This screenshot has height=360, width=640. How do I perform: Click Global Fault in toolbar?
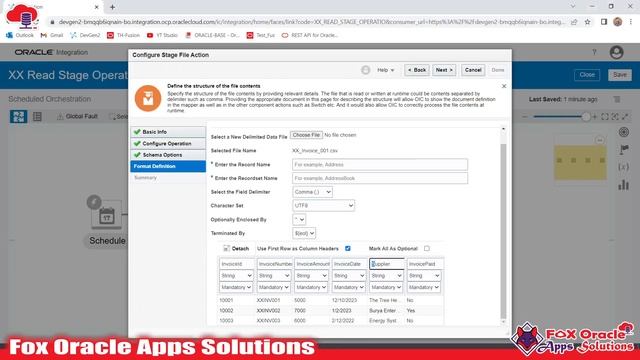78,116
